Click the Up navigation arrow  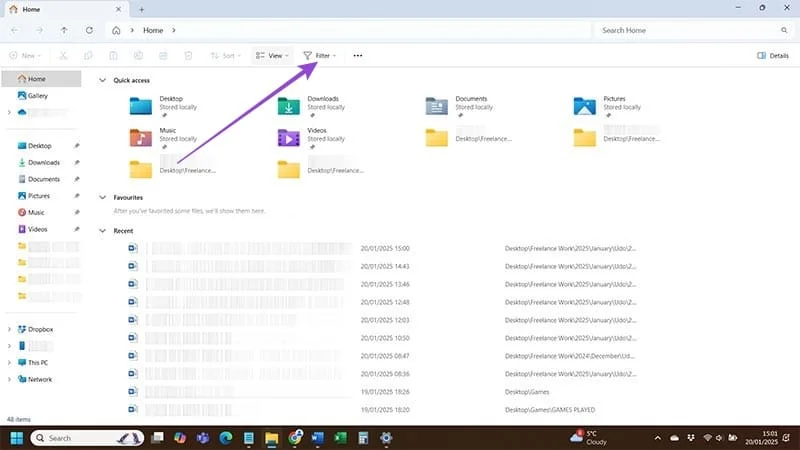(65, 30)
